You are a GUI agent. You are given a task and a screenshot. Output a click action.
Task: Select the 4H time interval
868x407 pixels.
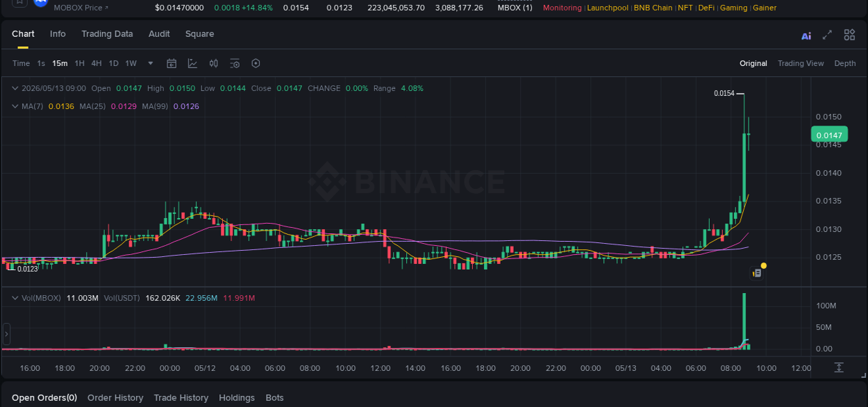coord(96,63)
